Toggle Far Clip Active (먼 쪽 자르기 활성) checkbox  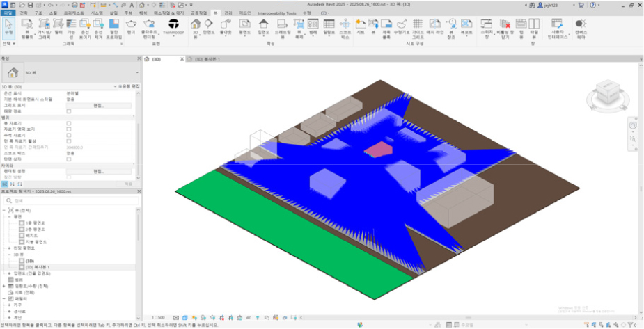69,141
